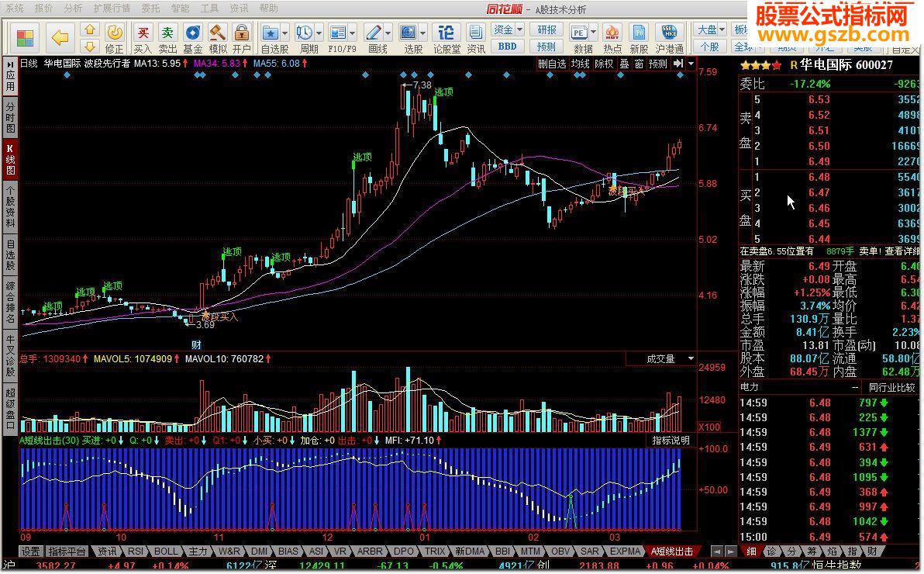Open the 委托 menu
This screenshot has width=924, height=574.
(151, 9)
